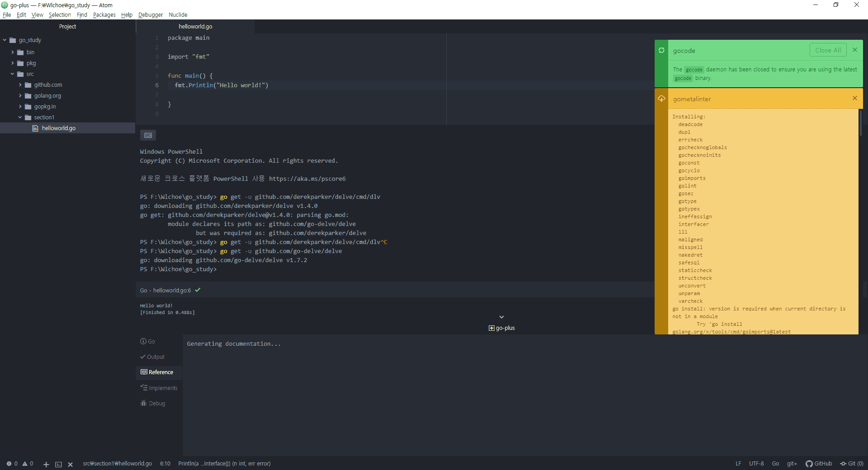The width and height of the screenshot is (868, 470).
Task: Open the https://aka.ms/pscore6 link in terminal
Action: pos(307,179)
